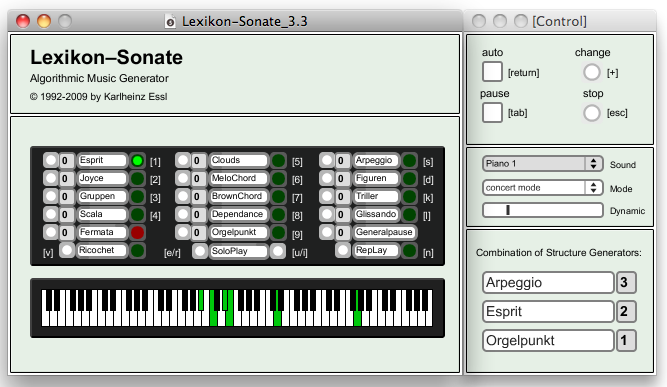This screenshot has width=667, height=387.
Task: Adjust the Dynamic slider
Action: [543, 210]
